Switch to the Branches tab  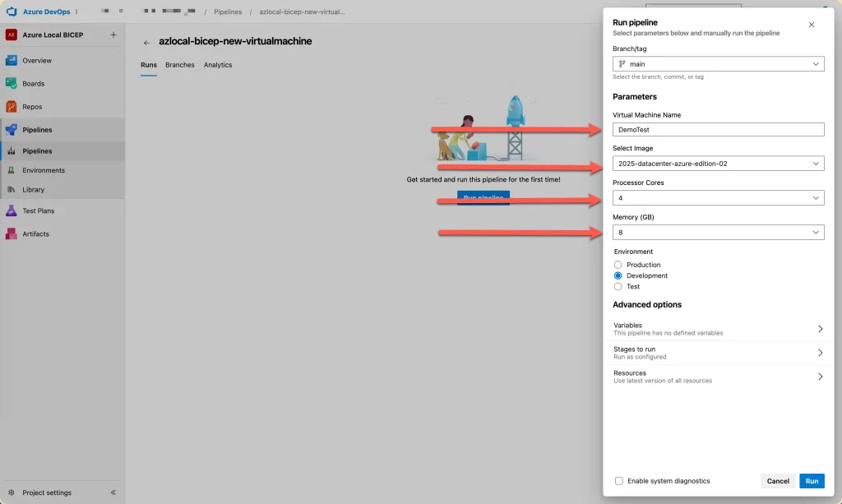(x=179, y=65)
